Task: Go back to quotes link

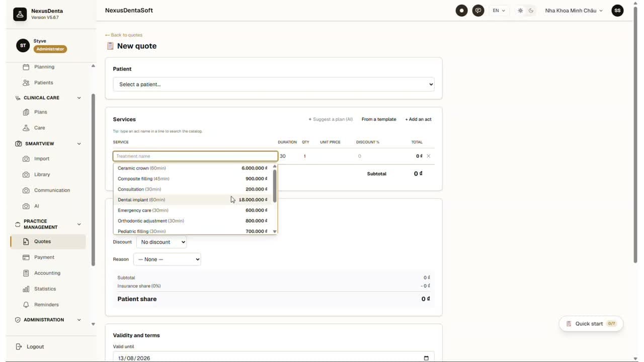Action: pyautogui.click(x=124, y=35)
